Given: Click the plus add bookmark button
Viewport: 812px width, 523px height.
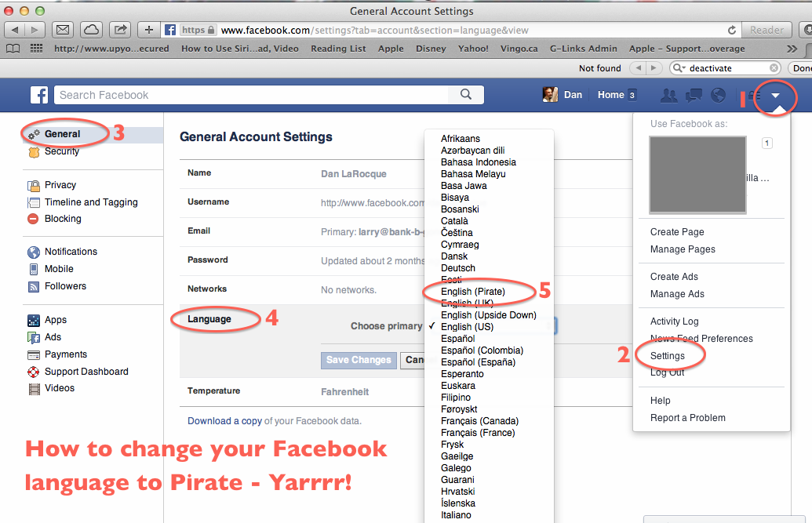Looking at the screenshot, I should (149, 30).
